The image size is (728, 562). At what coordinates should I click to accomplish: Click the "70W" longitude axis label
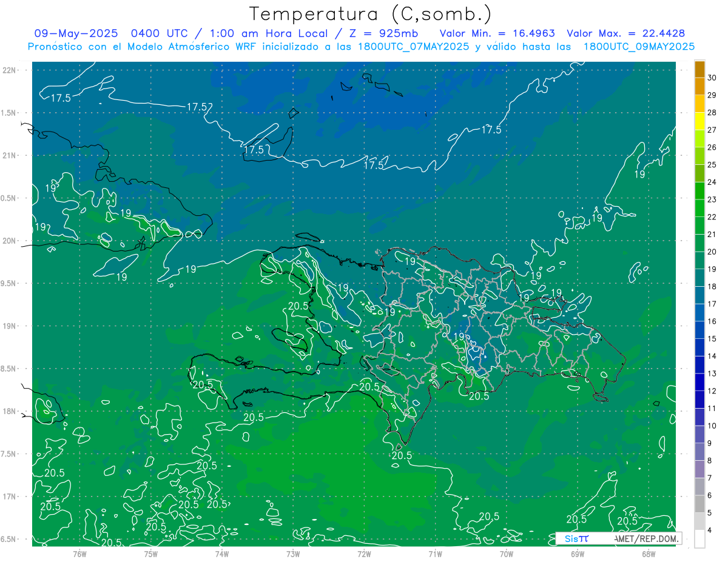[506, 554]
